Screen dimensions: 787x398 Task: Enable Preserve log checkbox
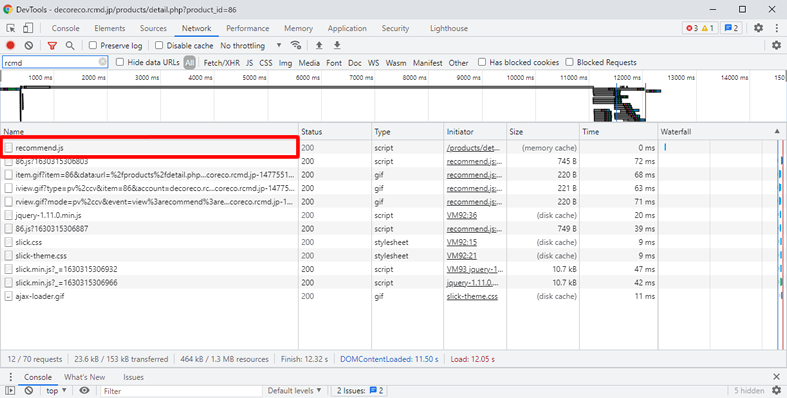point(93,45)
